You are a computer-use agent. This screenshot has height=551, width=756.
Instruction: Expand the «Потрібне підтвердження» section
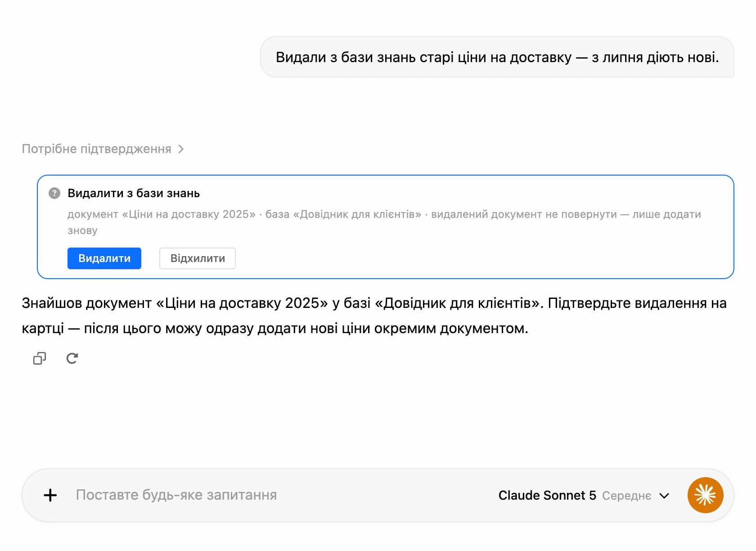[x=103, y=149]
